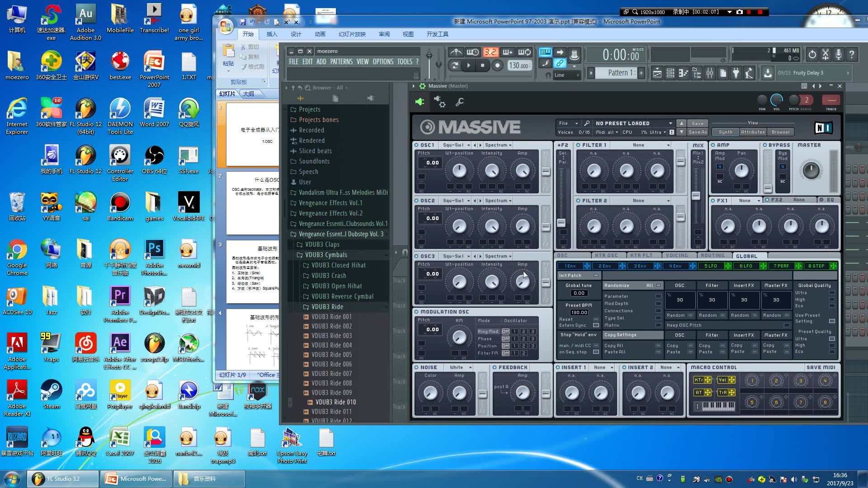Open the Line snap dropdown
Image resolution: width=868 pixels, height=488 pixels.
[566, 75]
